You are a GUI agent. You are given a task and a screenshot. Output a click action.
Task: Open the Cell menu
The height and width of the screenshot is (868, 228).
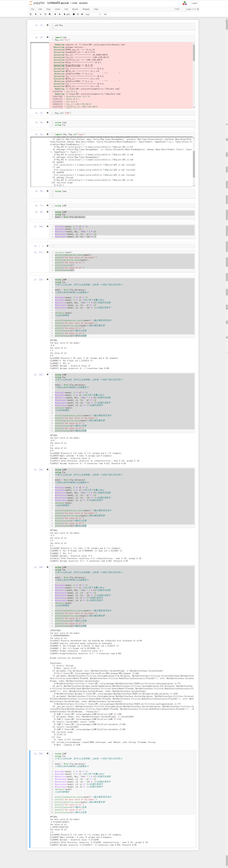point(66,9)
